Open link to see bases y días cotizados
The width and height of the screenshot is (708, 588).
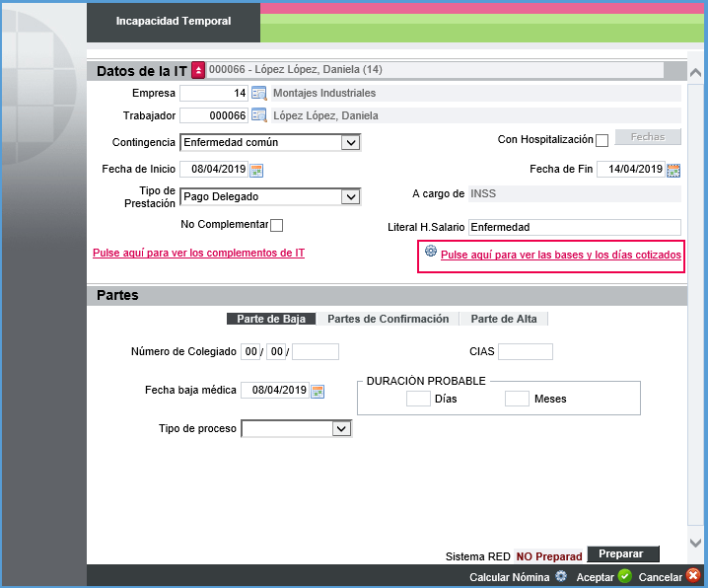click(561, 255)
